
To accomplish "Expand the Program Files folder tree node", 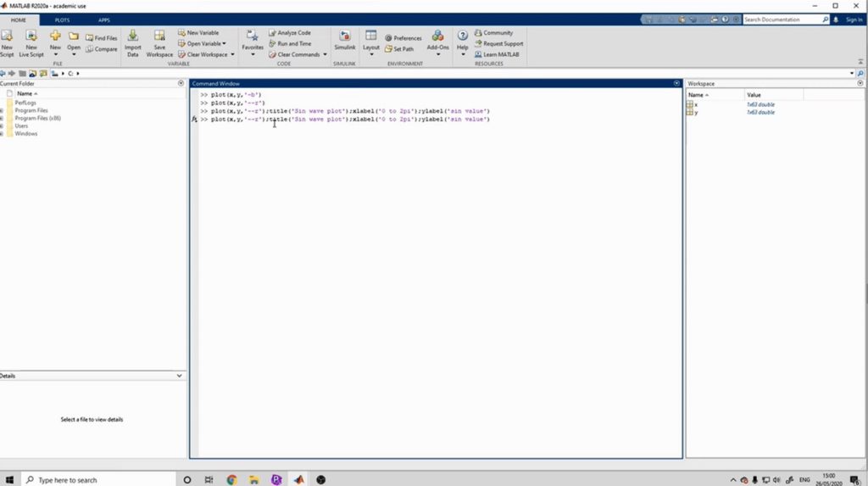I will point(3,111).
